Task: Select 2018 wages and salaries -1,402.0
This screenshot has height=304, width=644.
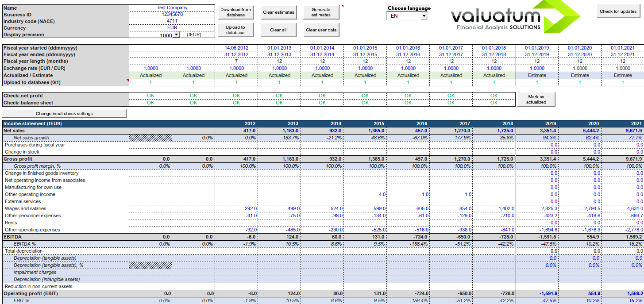Action: pyautogui.click(x=494, y=209)
